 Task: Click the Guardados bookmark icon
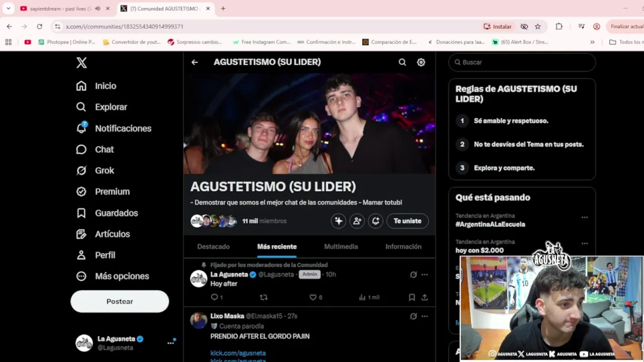81,213
